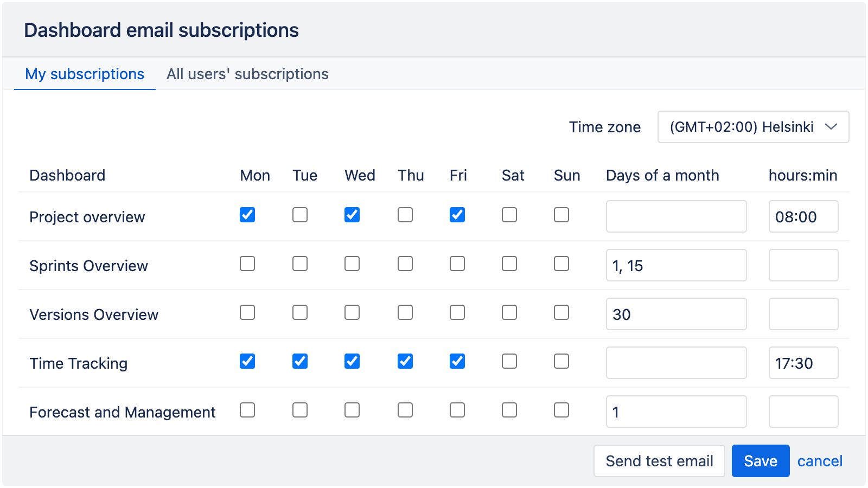Viewport: 868px width, 488px height.
Task: Expand the Helsinki timezone selector chevron
Action: pos(831,127)
